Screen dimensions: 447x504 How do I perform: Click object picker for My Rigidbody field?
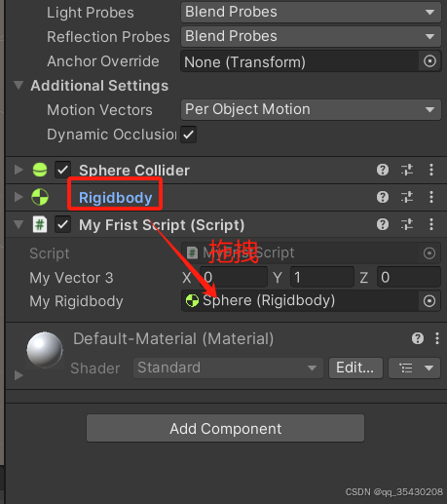point(429,301)
